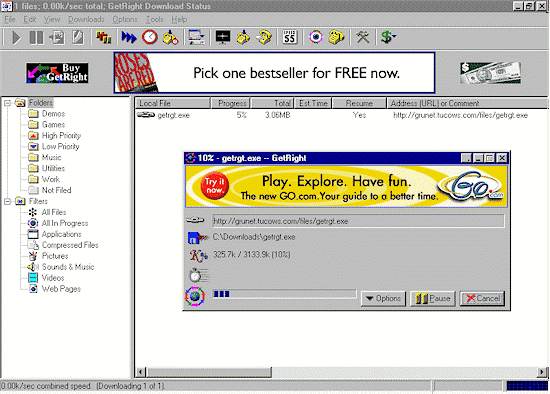Click the pause bars toolbar icon

pos(36,37)
